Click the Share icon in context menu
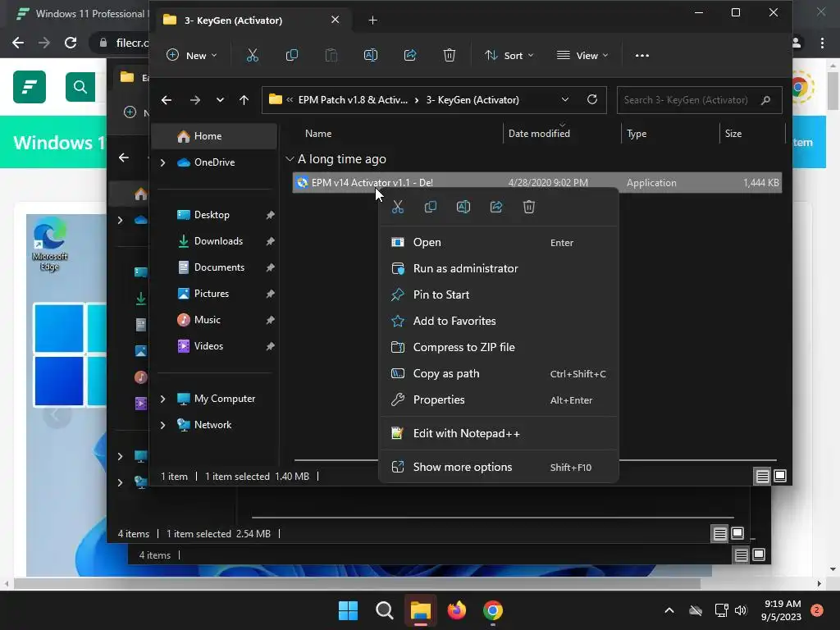Viewport: 840px width, 630px height. [x=496, y=207]
